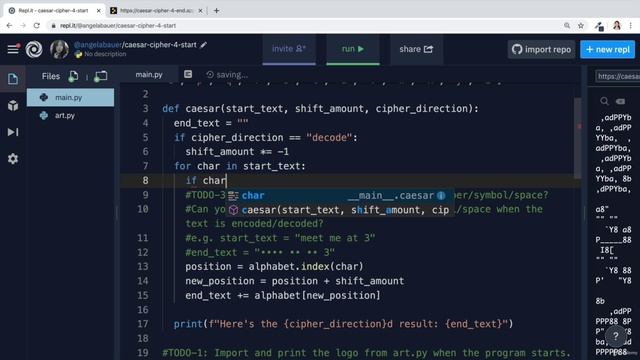
Task: Add a new folder icon
Action: [100, 76]
